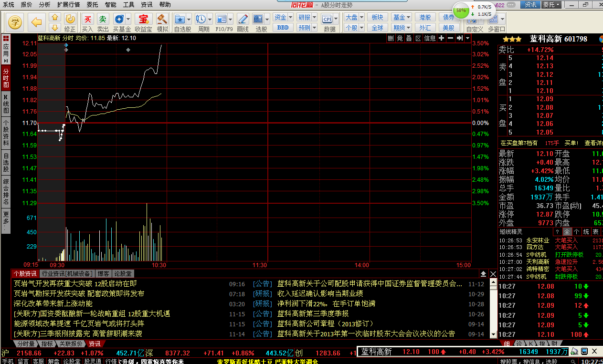Screen dimensions: 603x364
Task: Open the 个股资料 sidebar tab
Action: click(x=6, y=133)
